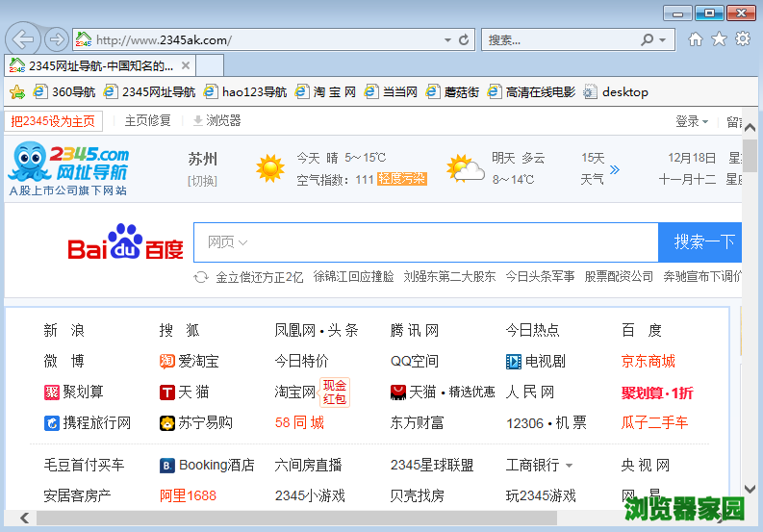Expand the 工商银行 dropdown arrow
Screen dimensions: 763x532
click(x=569, y=466)
